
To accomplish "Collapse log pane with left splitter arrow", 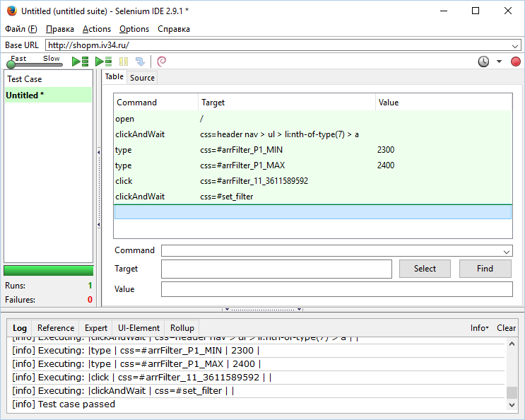I will tap(227, 310).
